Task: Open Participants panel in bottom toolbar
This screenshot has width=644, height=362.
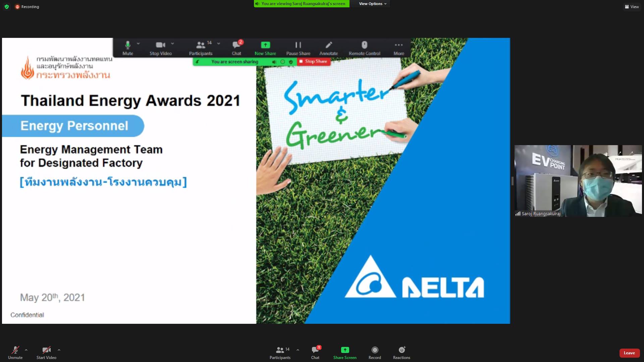Action: (x=280, y=353)
